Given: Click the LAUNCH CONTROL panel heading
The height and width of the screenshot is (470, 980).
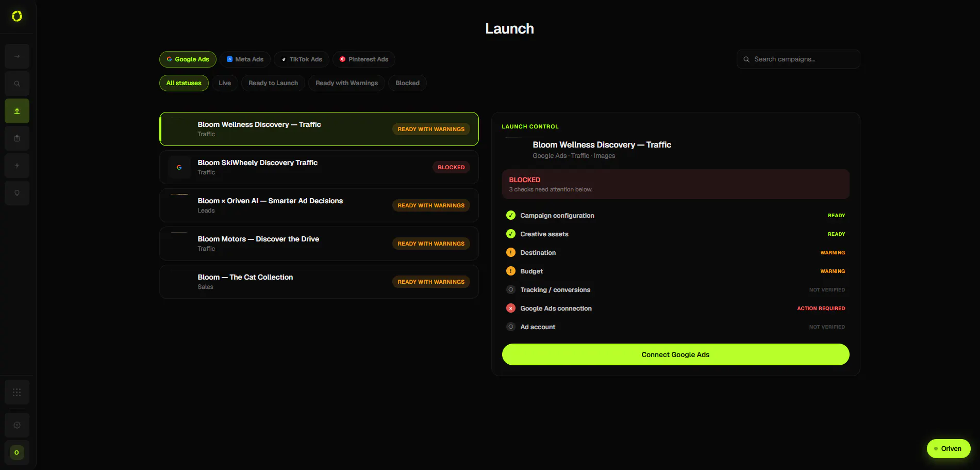Looking at the screenshot, I should coord(530,126).
